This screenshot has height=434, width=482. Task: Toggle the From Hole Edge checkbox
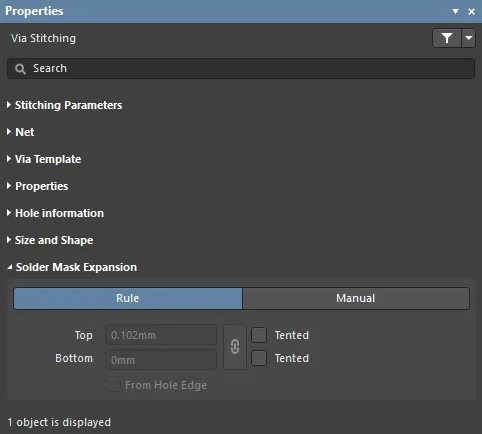coord(113,385)
